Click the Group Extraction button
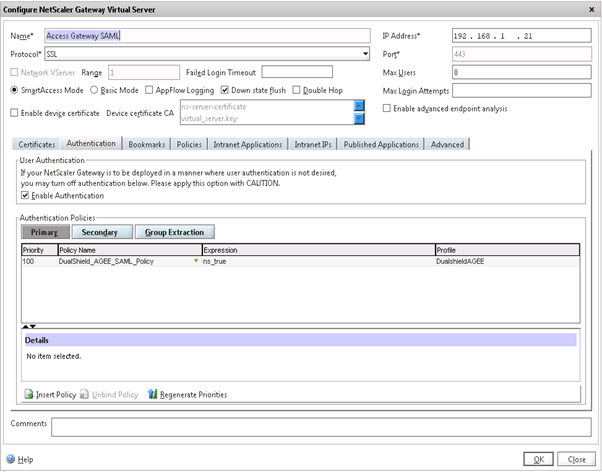 click(174, 232)
